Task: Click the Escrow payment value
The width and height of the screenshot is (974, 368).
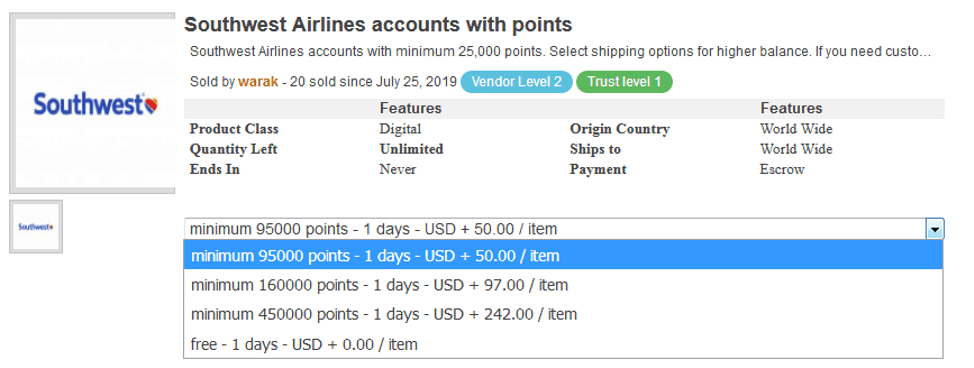Action: 782,169
